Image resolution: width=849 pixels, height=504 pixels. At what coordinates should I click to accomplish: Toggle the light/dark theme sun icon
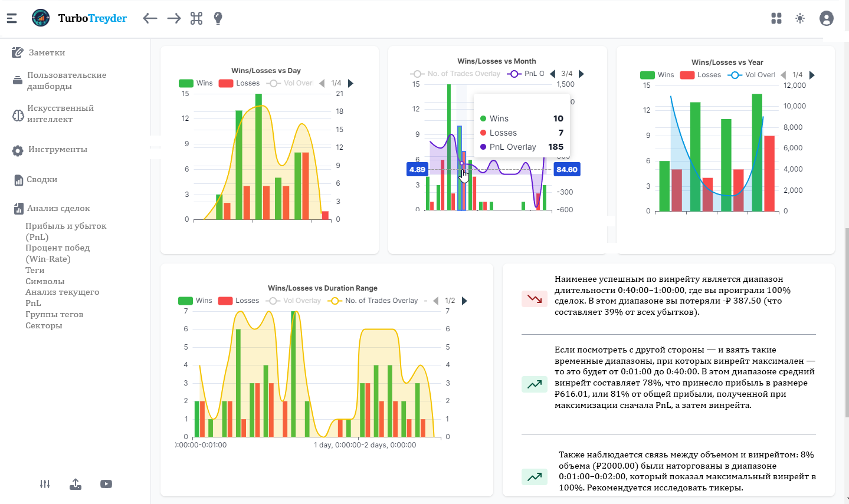pos(800,18)
